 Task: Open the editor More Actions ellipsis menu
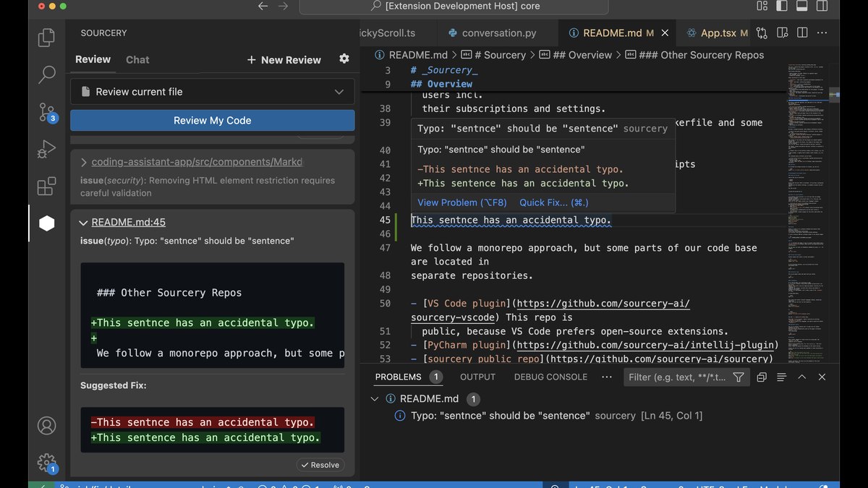822,33
